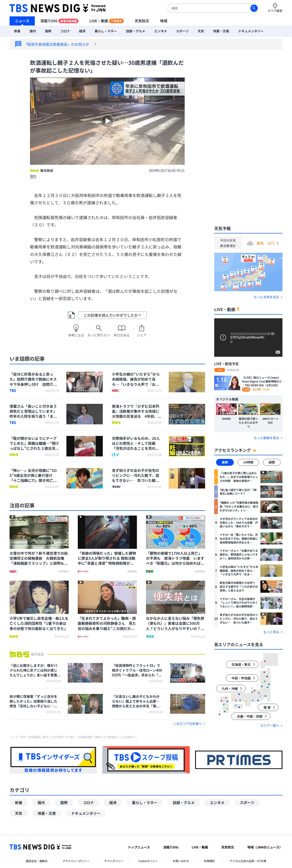Image resolution: width=292 pixels, height=868 pixels.
Task: Expand 九州・沖縄 area news
Action: point(231,688)
